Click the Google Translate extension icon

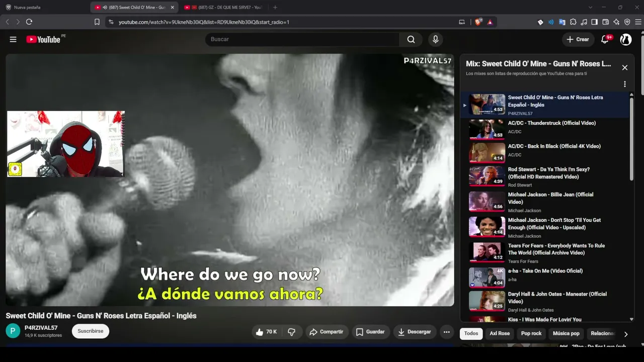pos(562,22)
